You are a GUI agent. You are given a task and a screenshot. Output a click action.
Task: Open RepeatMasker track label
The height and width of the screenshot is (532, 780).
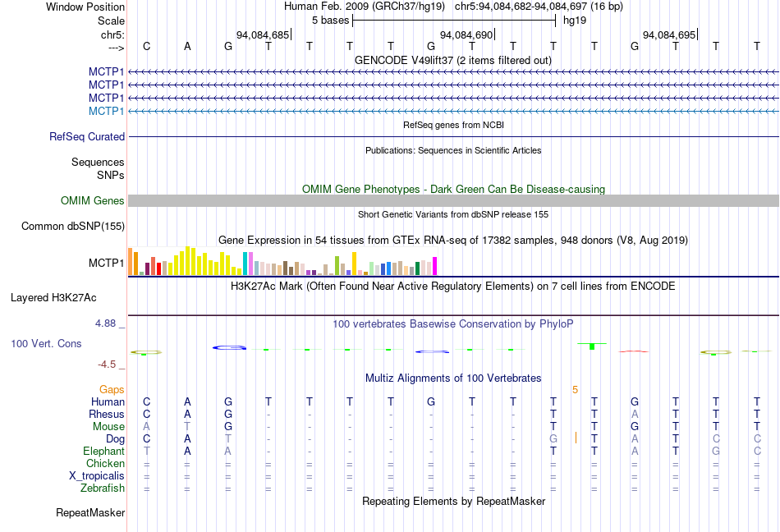pyautogui.click(x=90, y=512)
